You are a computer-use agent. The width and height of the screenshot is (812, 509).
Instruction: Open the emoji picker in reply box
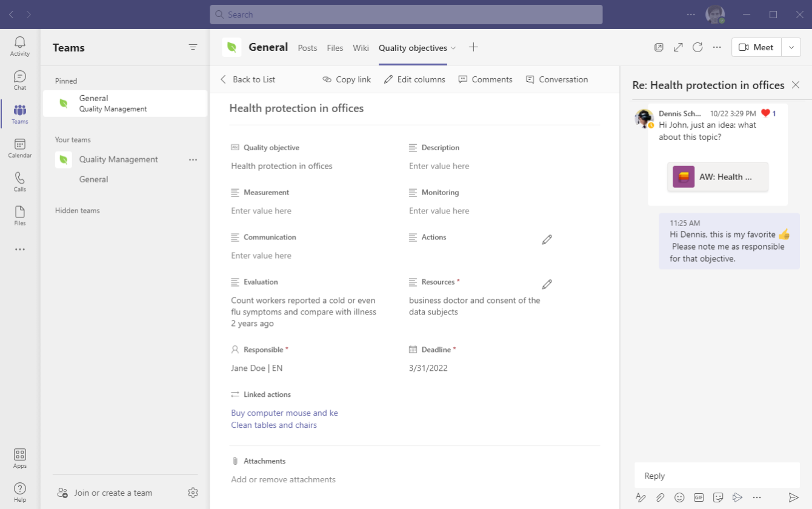(679, 497)
